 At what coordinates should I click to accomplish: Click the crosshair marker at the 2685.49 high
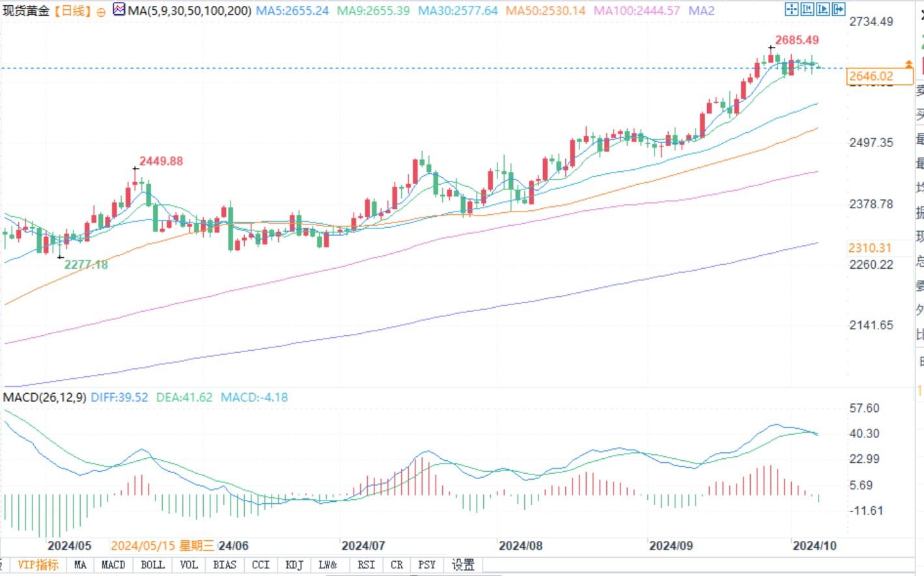point(772,48)
